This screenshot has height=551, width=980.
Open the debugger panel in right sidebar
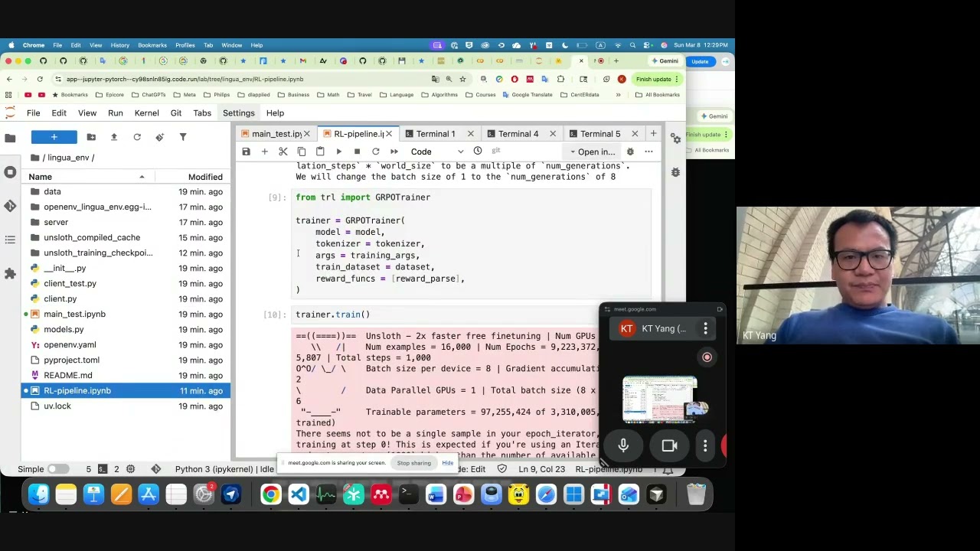[x=675, y=172]
